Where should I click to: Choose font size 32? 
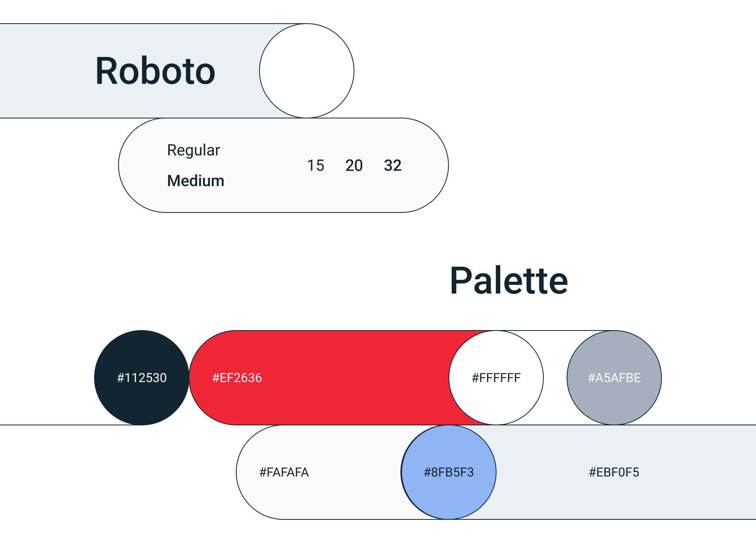point(393,166)
